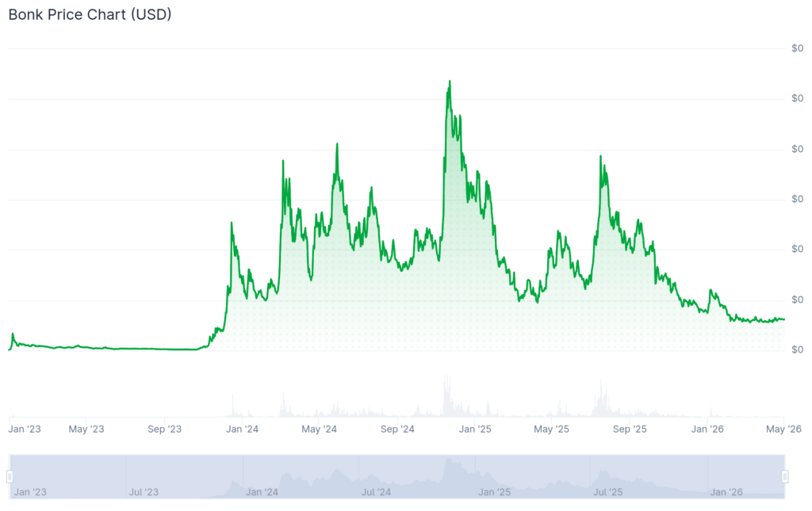Click the Jan '26 axis label
This screenshot has height=511, width=812.
click(x=707, y=429)
